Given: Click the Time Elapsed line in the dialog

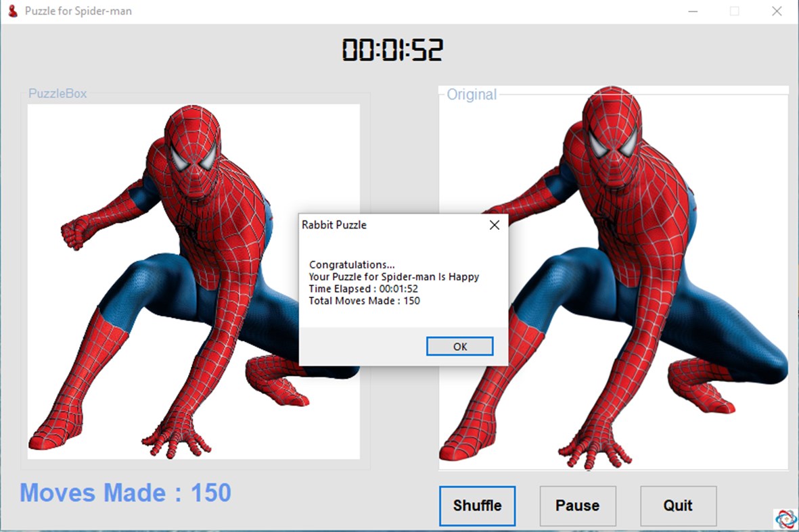Looking at the screenshot, I should [365, 289].
